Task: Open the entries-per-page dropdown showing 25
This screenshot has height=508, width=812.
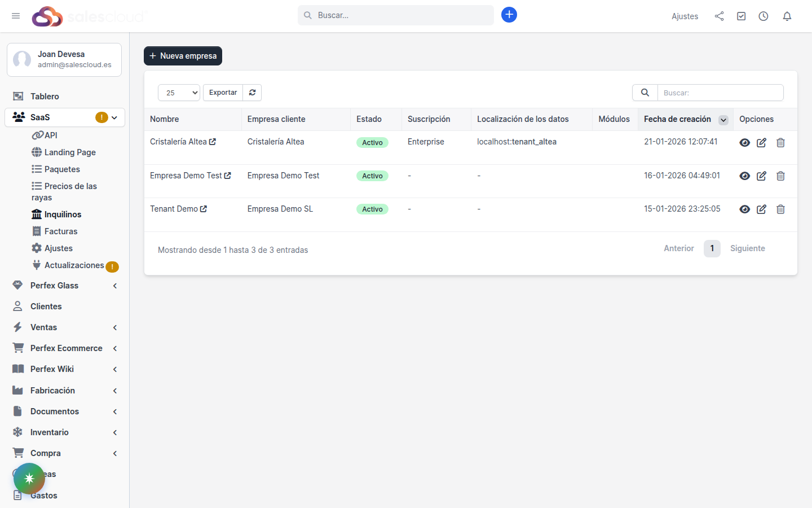Action: coord(179,92)
